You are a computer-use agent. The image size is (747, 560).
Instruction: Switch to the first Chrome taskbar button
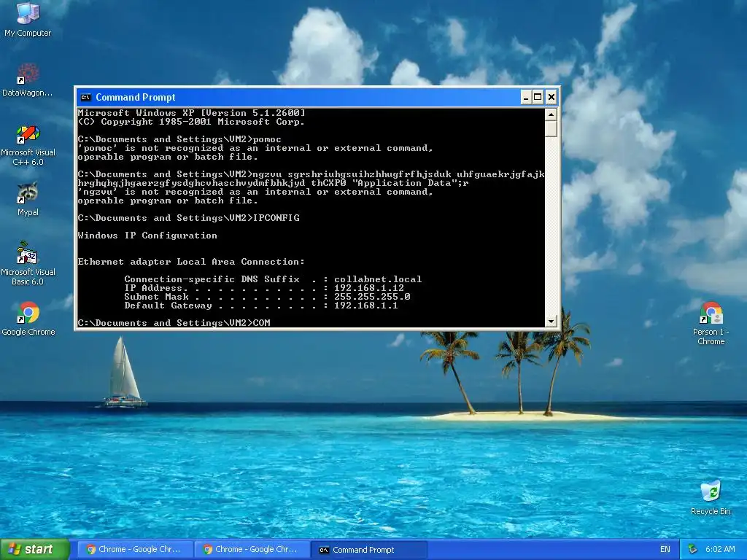coord(134,549)
